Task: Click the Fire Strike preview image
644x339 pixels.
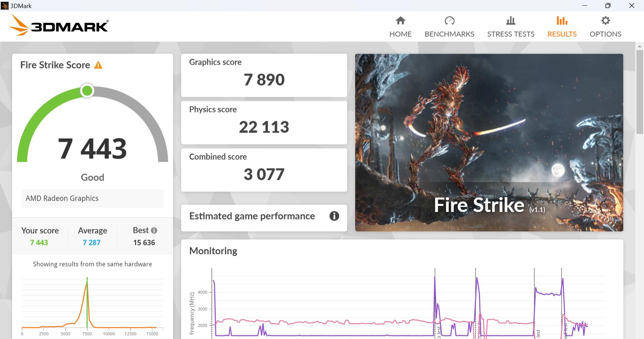Action: 489,142
